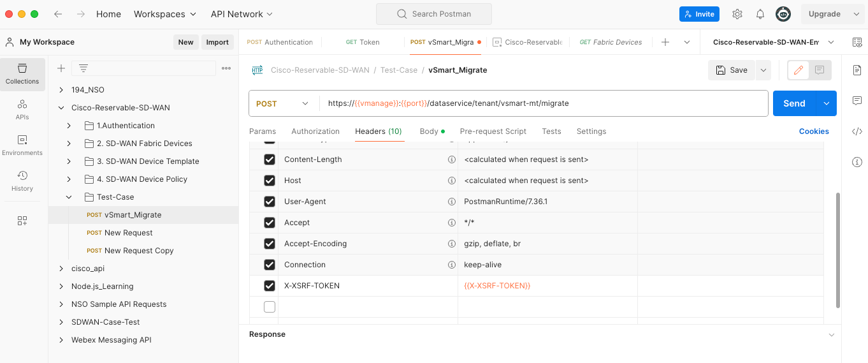Switch to comment mode icon
Viewport: 868px width, 363px height.
(x=820, y=70)
